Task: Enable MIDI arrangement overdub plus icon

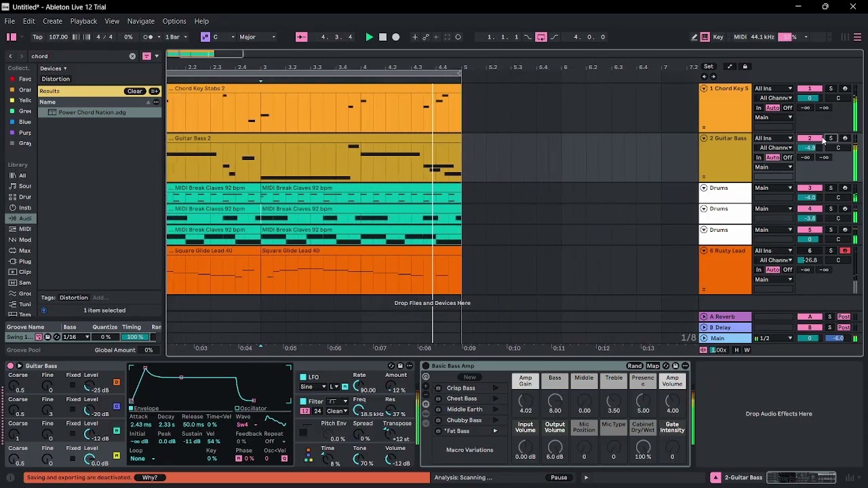Action: tap(415, 37)
